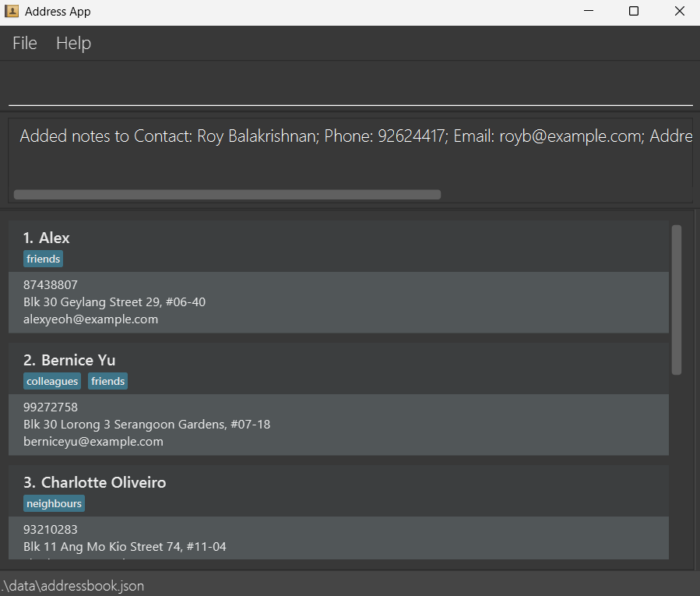The width and height of the screenshot is (700, 596).
Task: Open the File menu
Action: pos(25,44)
